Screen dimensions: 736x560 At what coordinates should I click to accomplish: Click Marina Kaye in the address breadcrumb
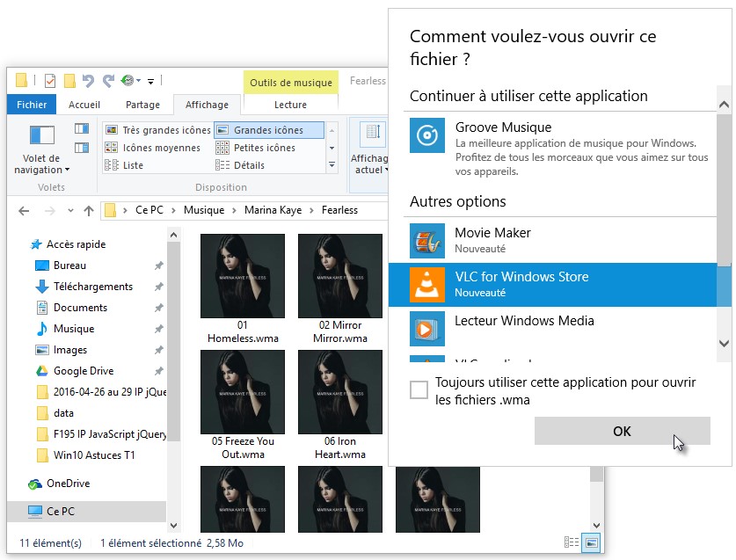(x=273, y=211)
